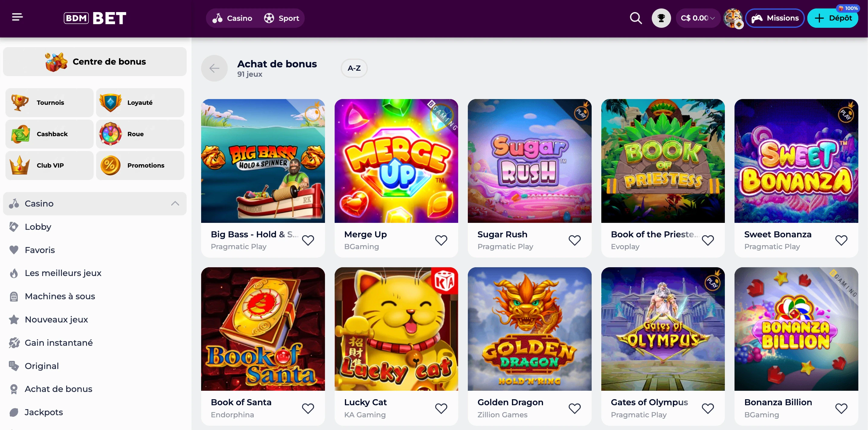The width and height of the screenshot is (868, 430).
Task: Open Centre de bonus banner
Action: pyautogui.click(x=95, y=62)
